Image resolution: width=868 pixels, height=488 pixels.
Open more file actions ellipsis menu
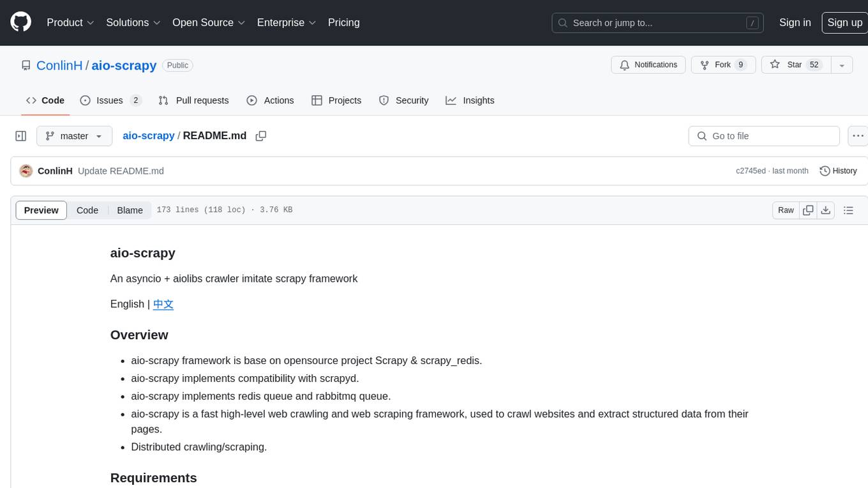point(858,136)
